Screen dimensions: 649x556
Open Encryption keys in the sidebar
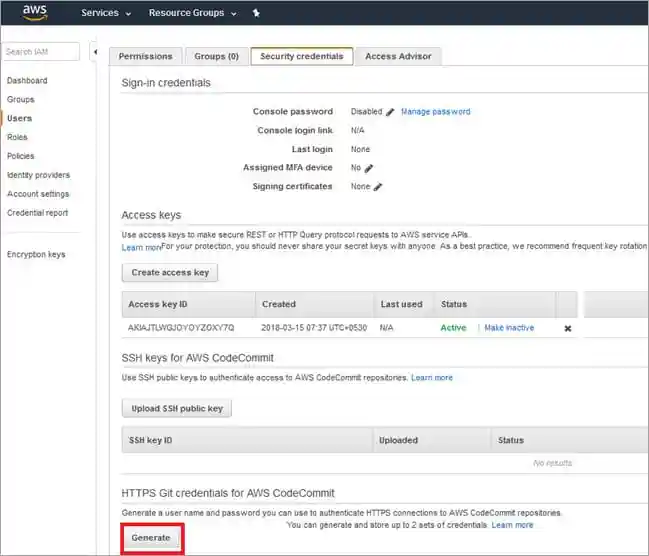point(36,254)
